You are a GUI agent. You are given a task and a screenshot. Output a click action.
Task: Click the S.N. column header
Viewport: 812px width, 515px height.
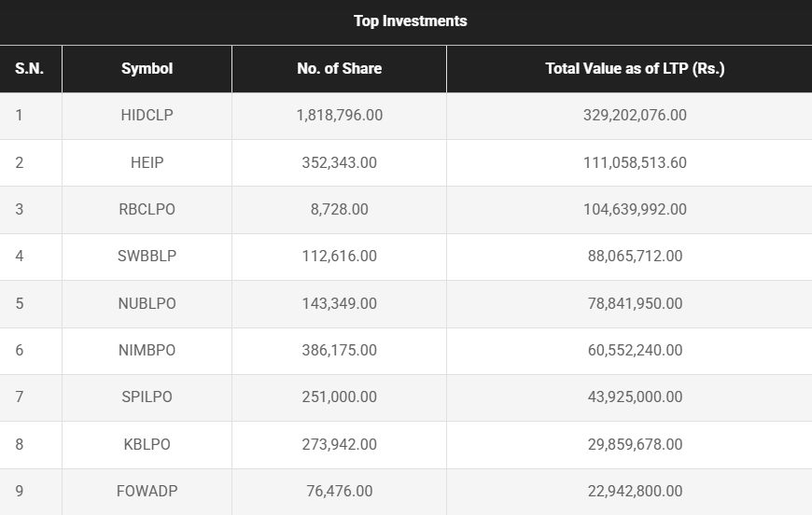tap(30, 68)
